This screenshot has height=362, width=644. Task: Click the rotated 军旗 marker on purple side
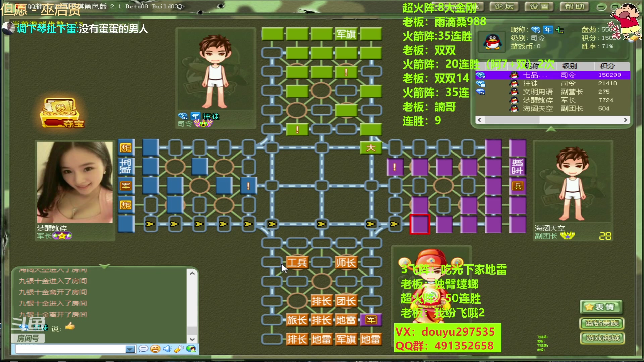pos(517,167)
